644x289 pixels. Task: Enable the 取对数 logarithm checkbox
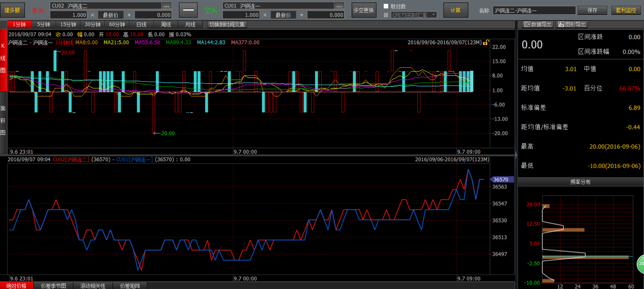[386, 6]
